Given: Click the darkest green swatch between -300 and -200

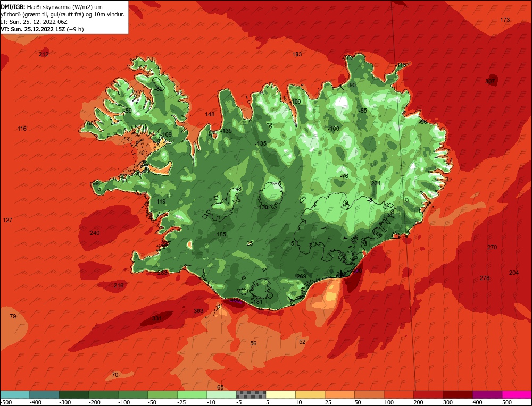Looking at the screenshot, I should [x=73, y=394].
